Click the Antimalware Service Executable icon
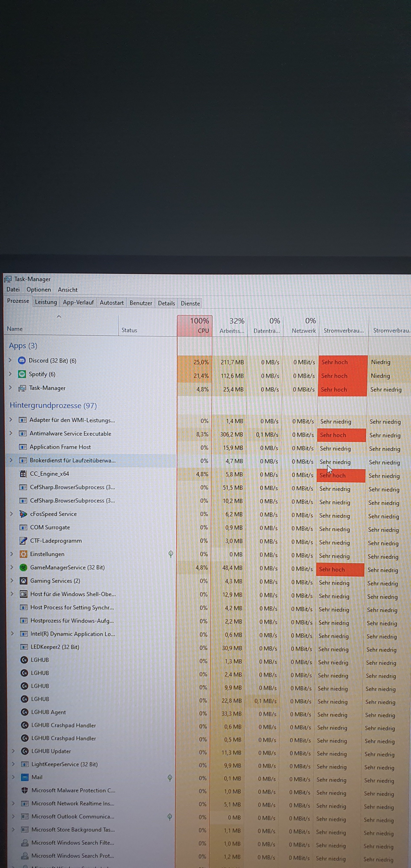 [x=23, y=434]
